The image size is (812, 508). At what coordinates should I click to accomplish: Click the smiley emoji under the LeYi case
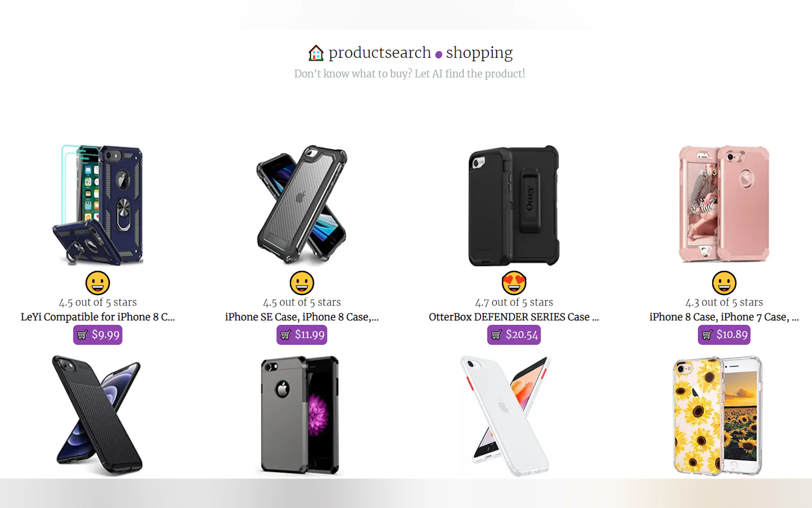98,283
